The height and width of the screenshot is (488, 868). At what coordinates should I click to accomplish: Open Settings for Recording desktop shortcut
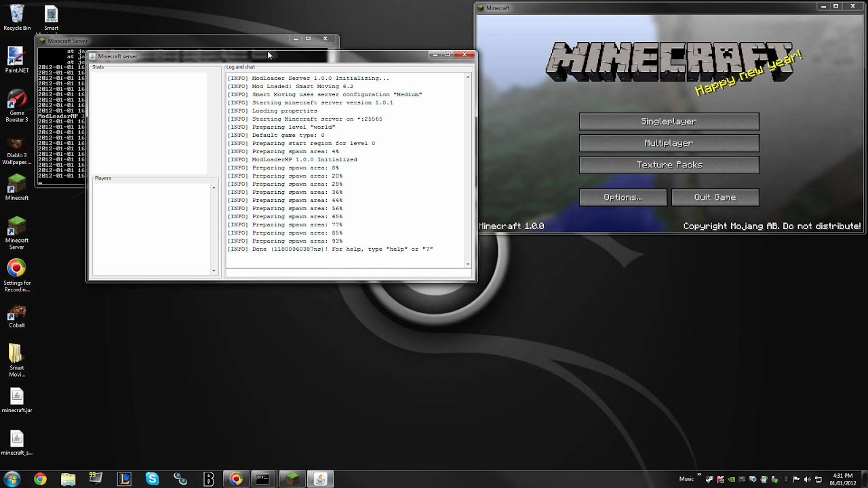coord(17,275)
